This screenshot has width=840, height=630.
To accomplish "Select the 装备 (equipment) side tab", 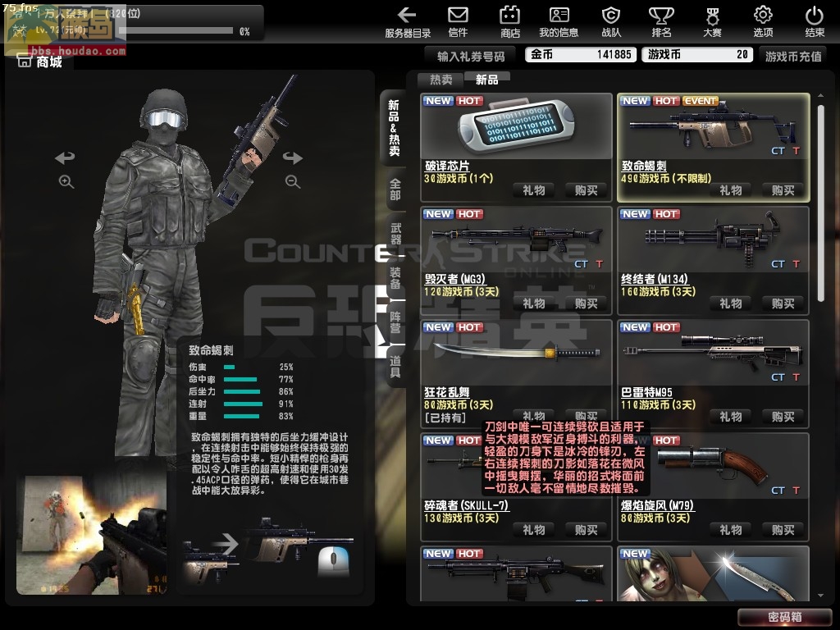I will pyautogui.click(x=395, y=279).
